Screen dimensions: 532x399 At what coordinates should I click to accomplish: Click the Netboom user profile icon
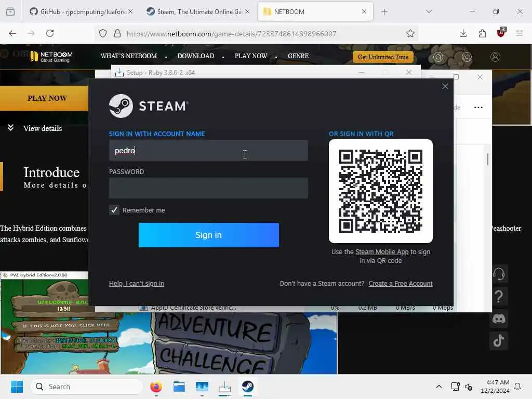[495, 57]
